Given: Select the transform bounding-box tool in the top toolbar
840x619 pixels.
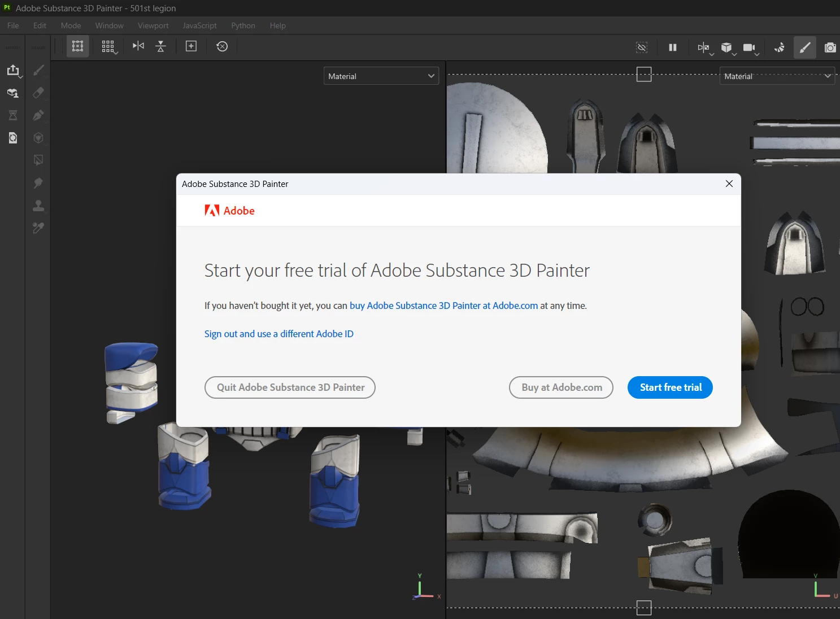Looking at the screenshot, I should (x=77, y=46).
